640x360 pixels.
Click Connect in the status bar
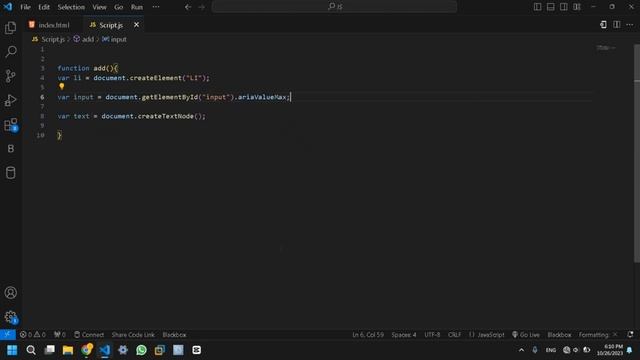(89, 335)
